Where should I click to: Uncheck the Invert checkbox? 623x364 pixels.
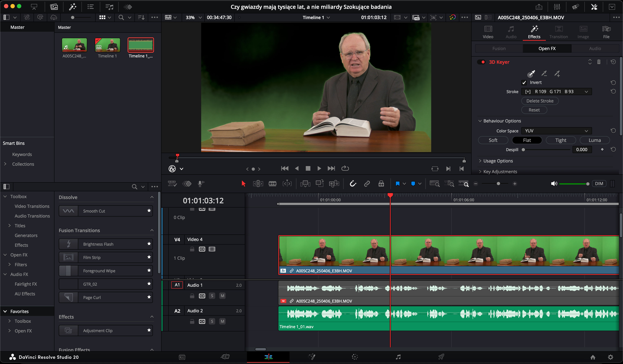(524, 82)
